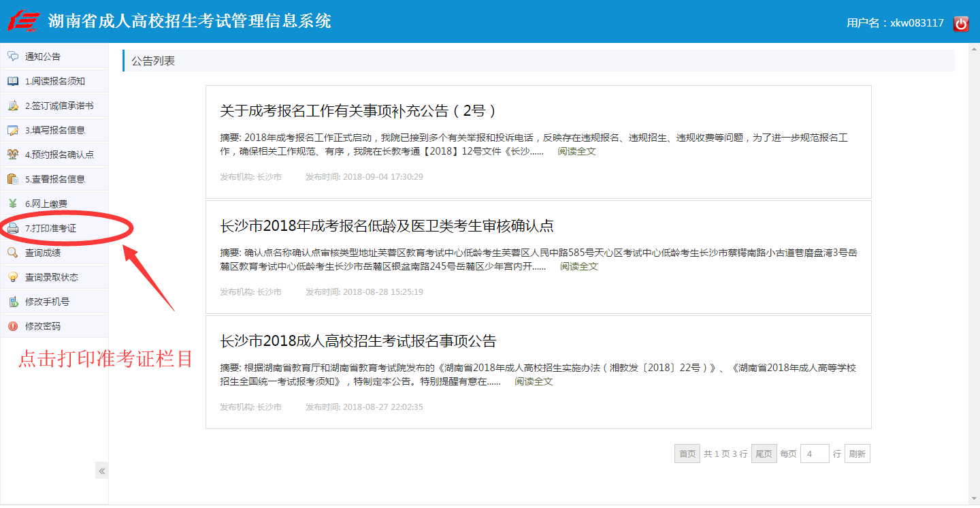Click the 尾页 pagination button

[x=764, y=454]
